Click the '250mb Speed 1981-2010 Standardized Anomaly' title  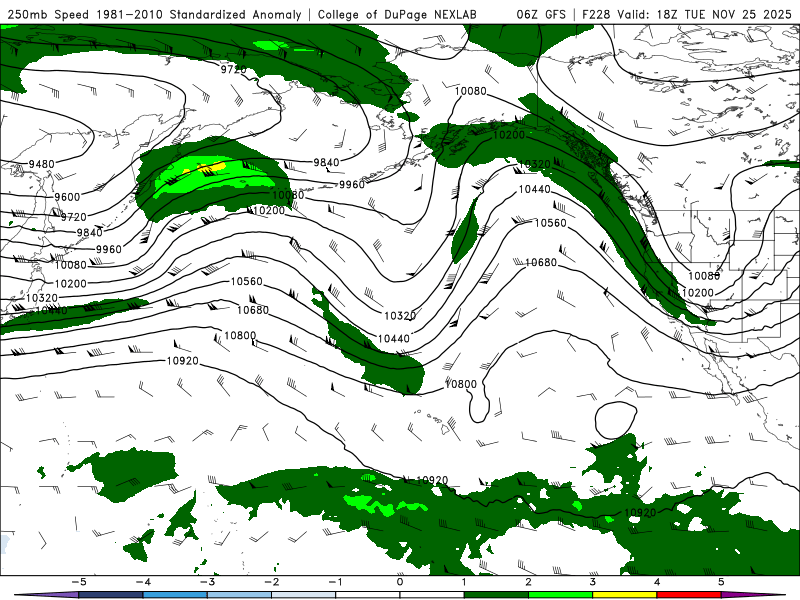154,14
